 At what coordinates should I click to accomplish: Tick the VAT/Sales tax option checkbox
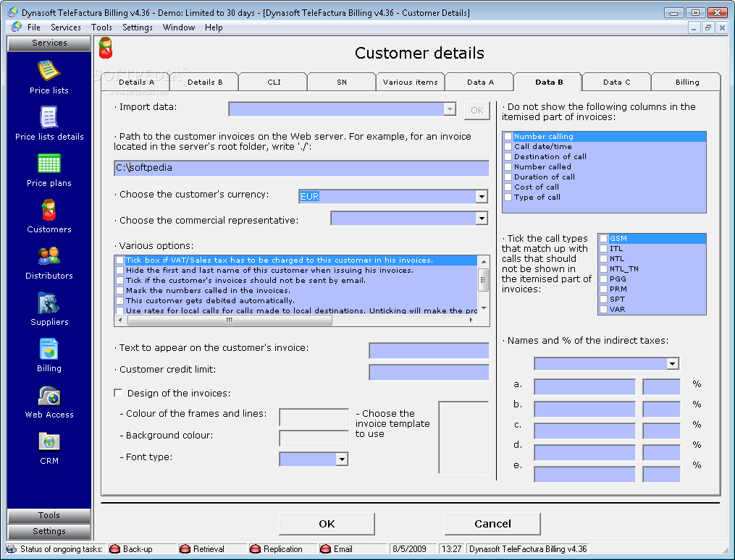point(120,260)
